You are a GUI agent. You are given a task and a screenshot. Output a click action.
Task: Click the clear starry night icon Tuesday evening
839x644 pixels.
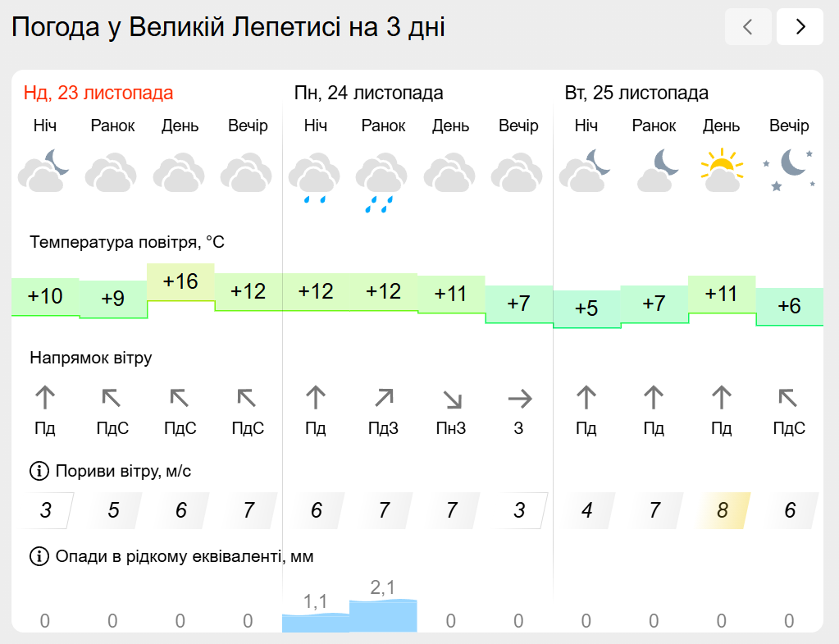coord(789,170)
